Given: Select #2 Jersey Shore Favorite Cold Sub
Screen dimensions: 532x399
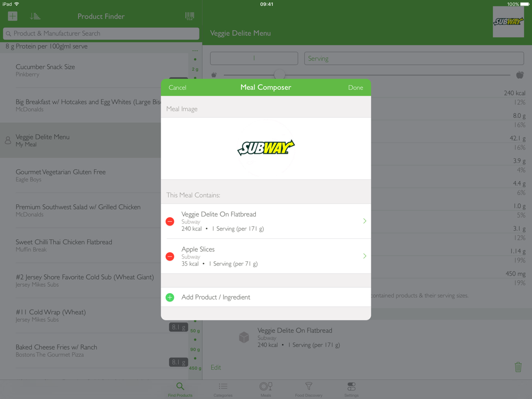Looking at the screenshot, I should [80, 280].
